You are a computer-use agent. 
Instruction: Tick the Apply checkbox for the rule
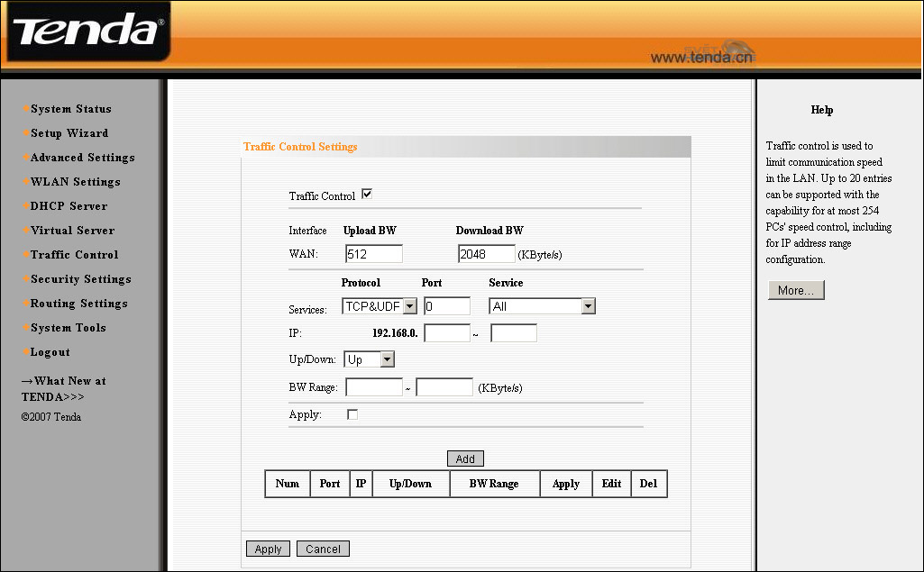click(352, 414)
